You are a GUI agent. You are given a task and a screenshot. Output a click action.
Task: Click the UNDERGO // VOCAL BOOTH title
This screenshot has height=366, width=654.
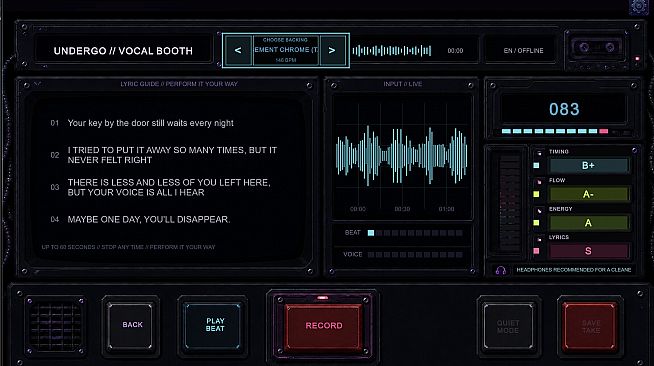[123, 51]
